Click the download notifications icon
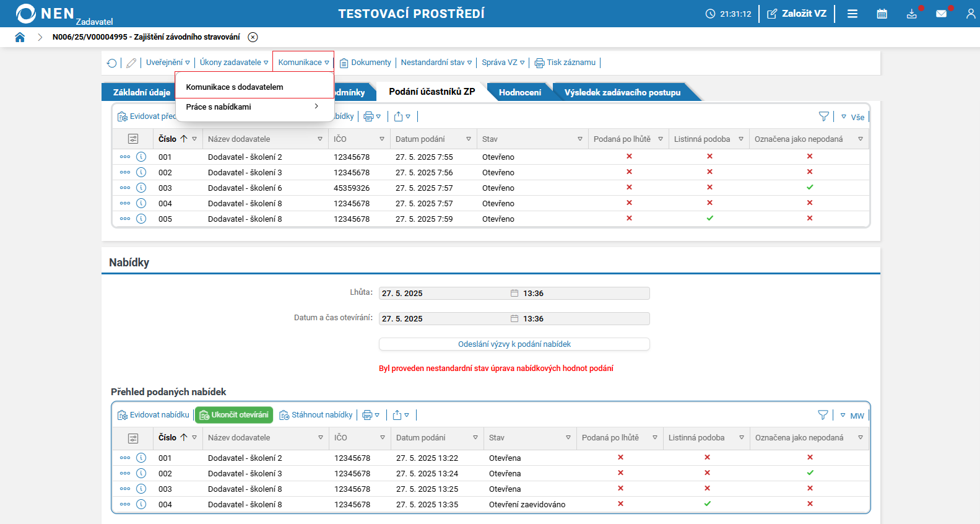980x524 pixels. (x=911, y=14)
